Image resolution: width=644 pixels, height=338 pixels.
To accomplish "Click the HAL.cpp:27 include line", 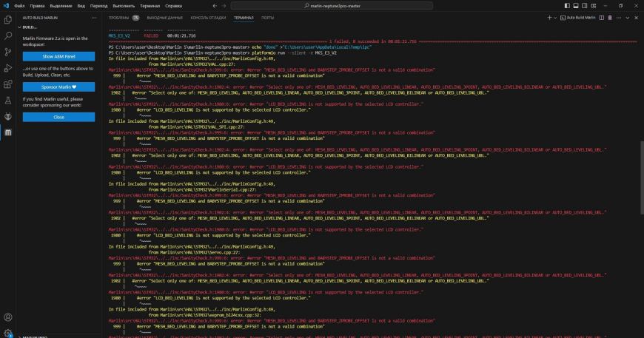I will 192,64.
